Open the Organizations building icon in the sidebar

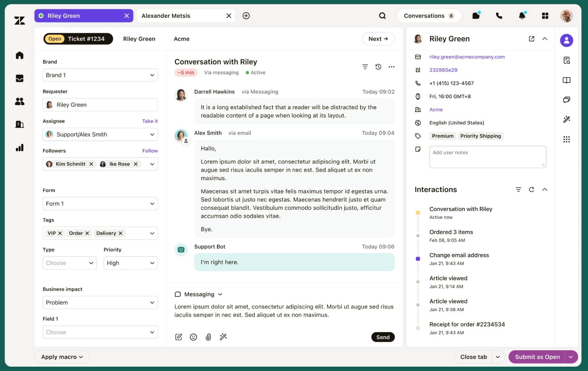click(x=19, y=124)
